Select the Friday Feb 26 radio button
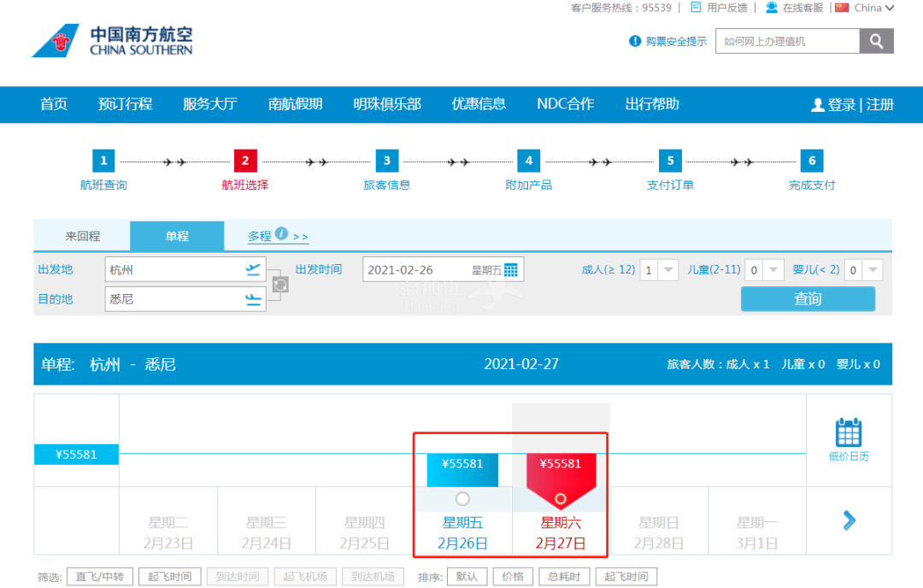Image resolution: width=923 pixels, height=588 pixels. (x=462, y=498)
